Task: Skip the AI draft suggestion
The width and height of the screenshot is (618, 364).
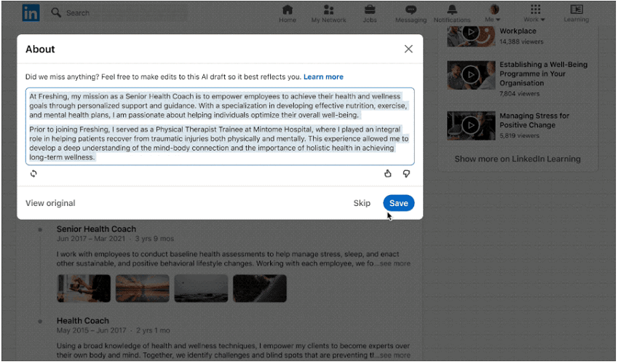Action: (362, 203)
